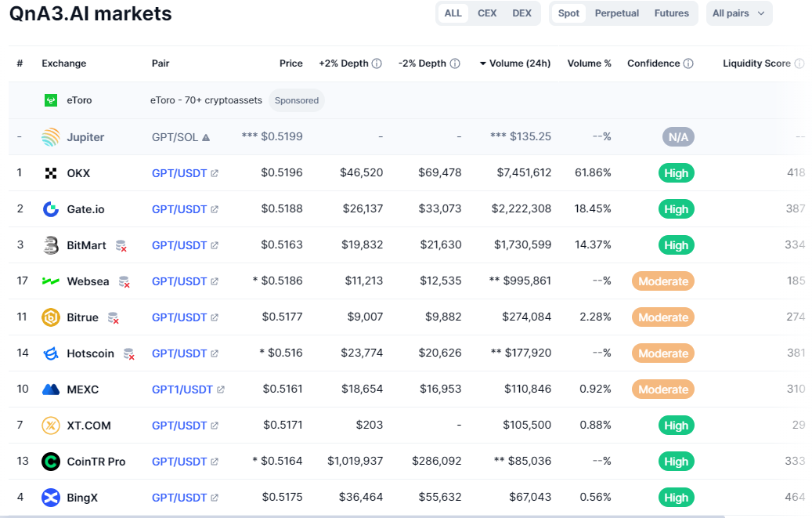Click the -2% Depth info icon
This screenshot has width=812, height=518.
(x=455, y=63)
